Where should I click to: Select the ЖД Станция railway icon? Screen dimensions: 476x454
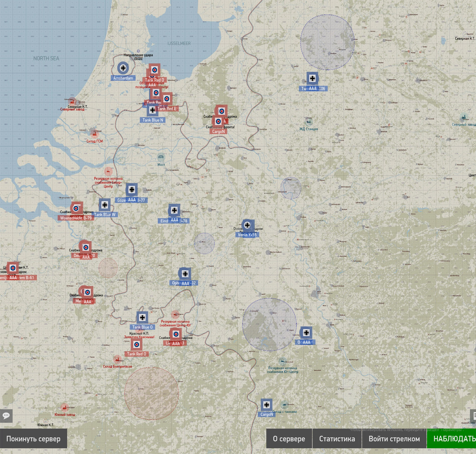(x=309, y=122)
